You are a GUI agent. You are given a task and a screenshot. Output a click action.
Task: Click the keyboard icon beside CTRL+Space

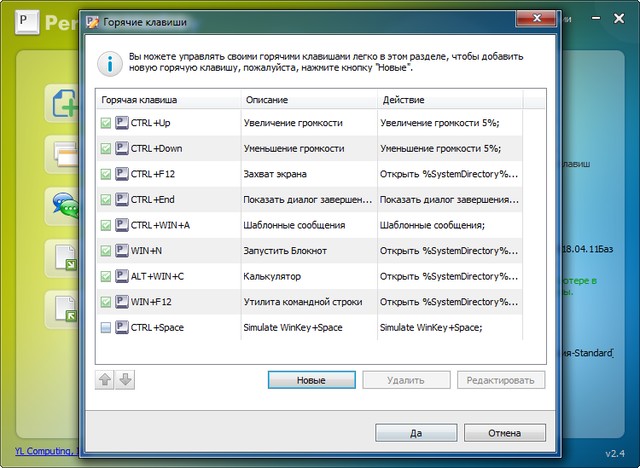(x=122, y=327)
